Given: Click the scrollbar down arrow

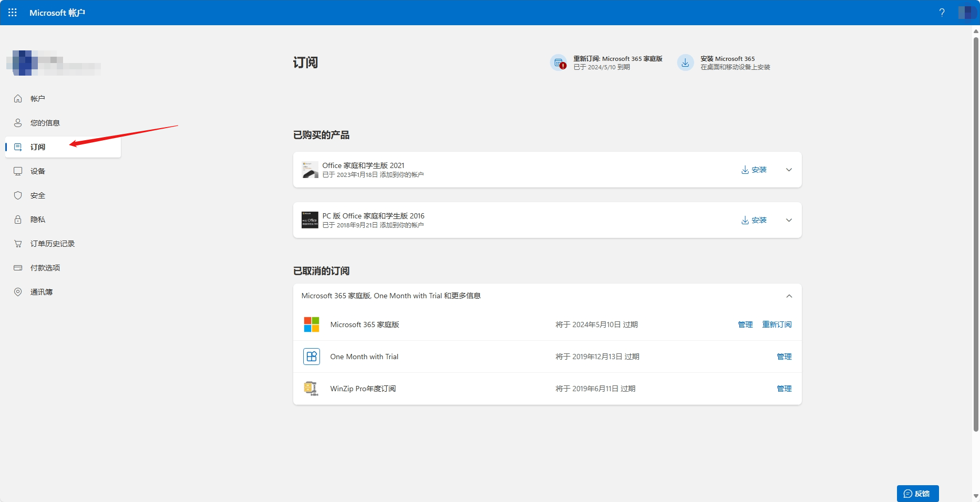Looking at the screenshot, I should (976, 496).
